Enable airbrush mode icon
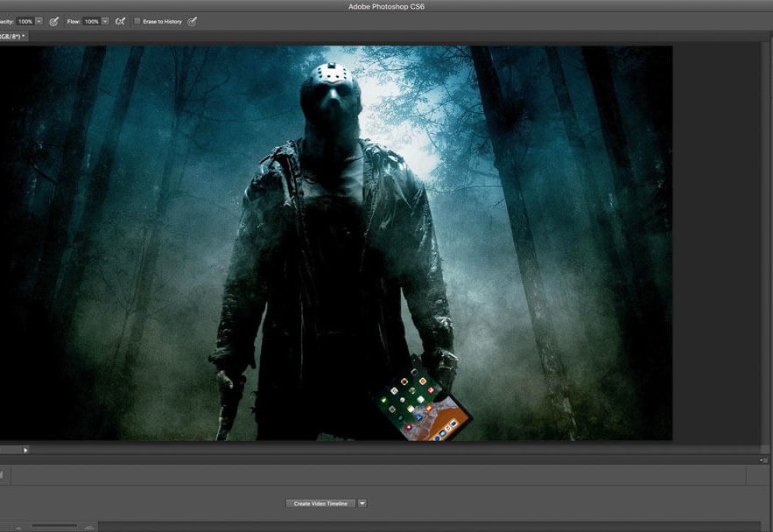The height and width of the screenshot is (532, 773). [x=120, y=21]
